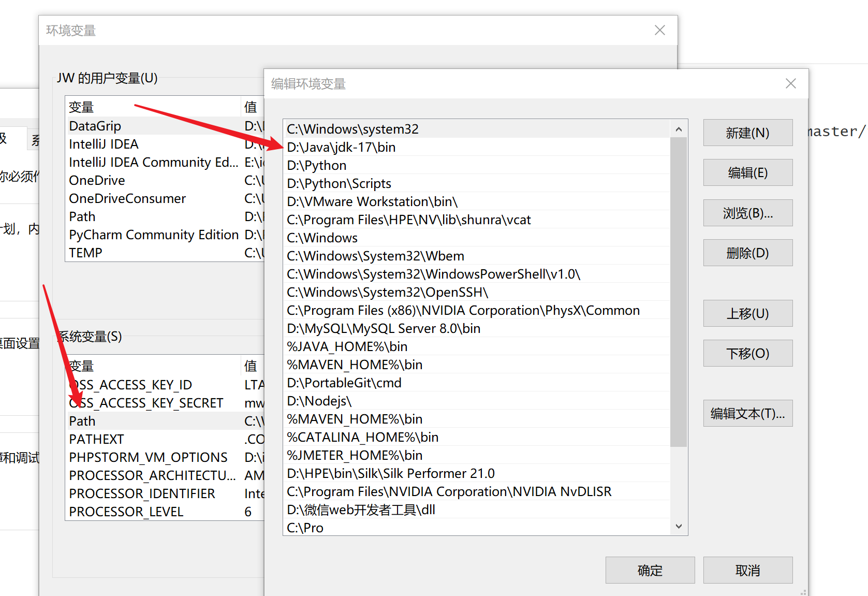Select OSS_ACCESS_KEY_ID system variable
The width and height of the screenshot is (868, 596).
(165, 385)
